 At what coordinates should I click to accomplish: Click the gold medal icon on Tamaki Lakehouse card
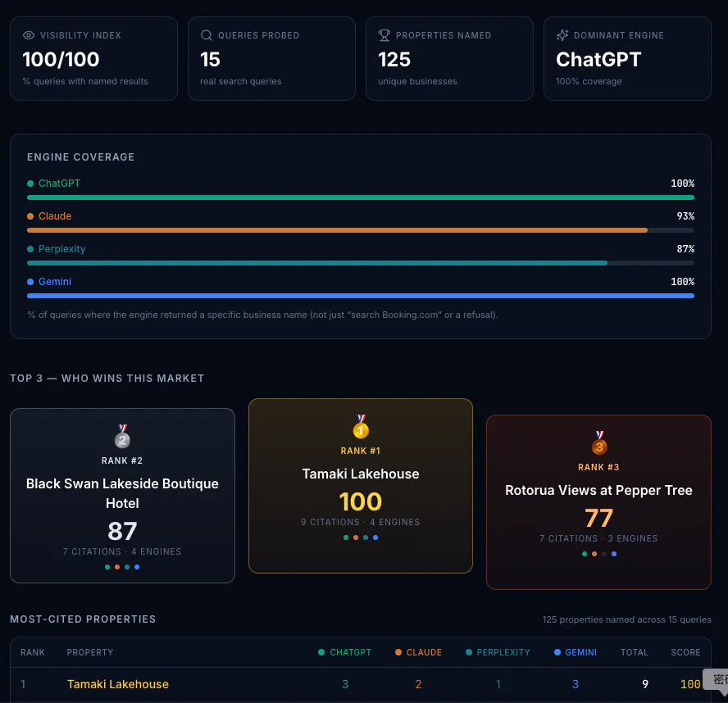(x=361, y=426)
